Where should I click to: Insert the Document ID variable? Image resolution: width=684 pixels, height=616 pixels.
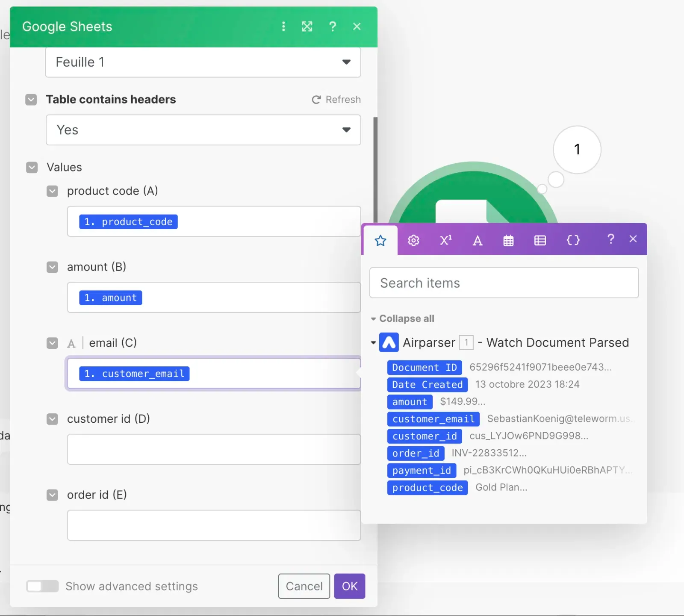pos(425,368)
